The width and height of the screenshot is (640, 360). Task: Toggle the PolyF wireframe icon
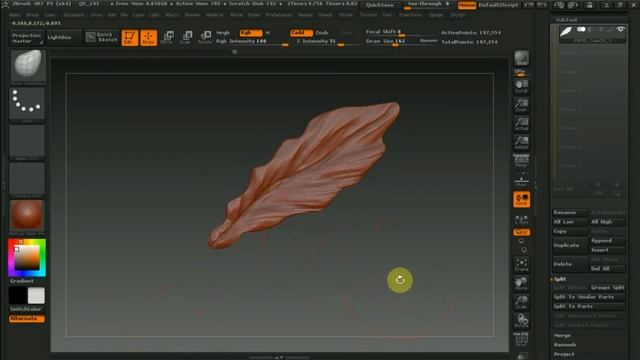tap(521, 339)
